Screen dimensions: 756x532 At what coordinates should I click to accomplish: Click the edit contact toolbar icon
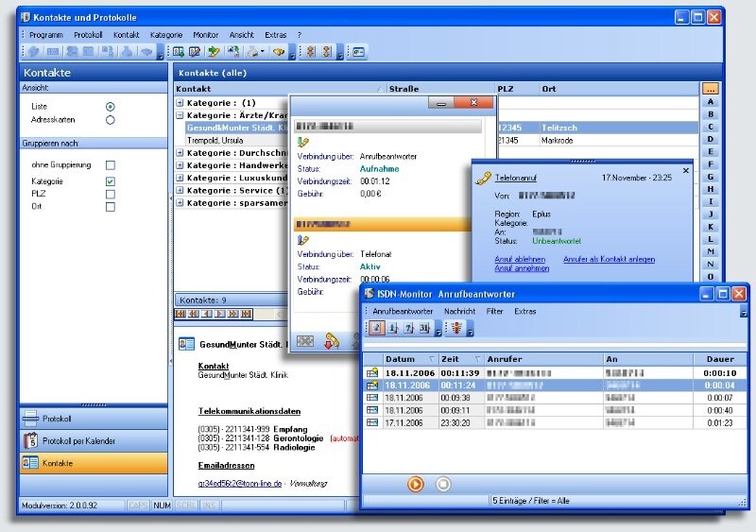coord(195,52)
